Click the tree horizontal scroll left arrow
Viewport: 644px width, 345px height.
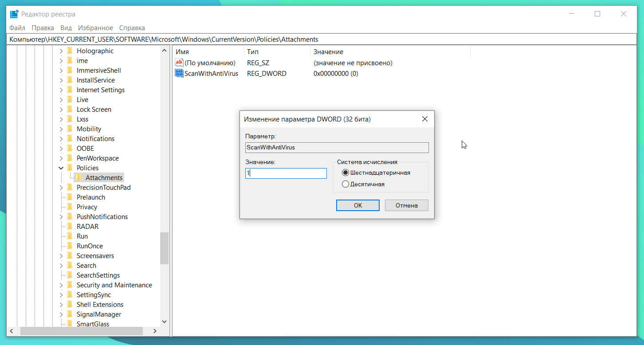tap(12, 331)
